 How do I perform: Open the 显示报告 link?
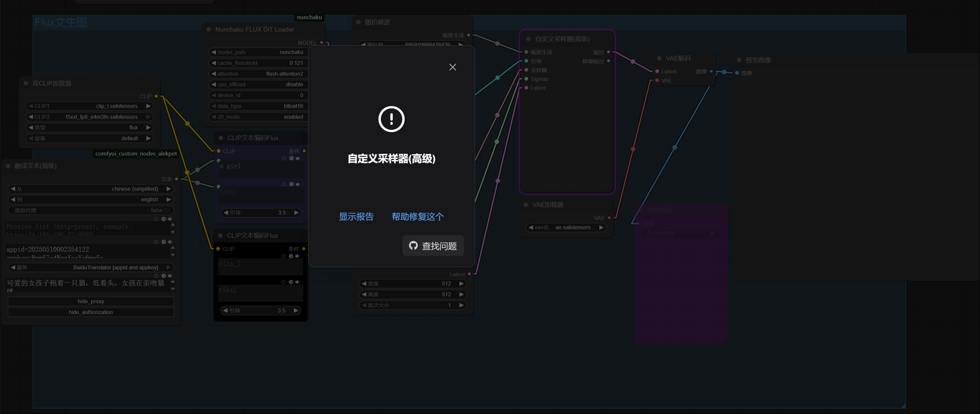point(356,217)
